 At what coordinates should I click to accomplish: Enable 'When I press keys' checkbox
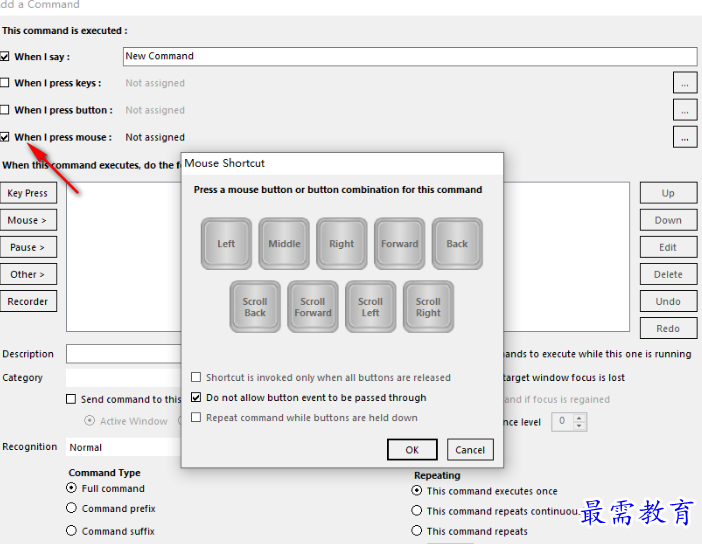(4, 83)
